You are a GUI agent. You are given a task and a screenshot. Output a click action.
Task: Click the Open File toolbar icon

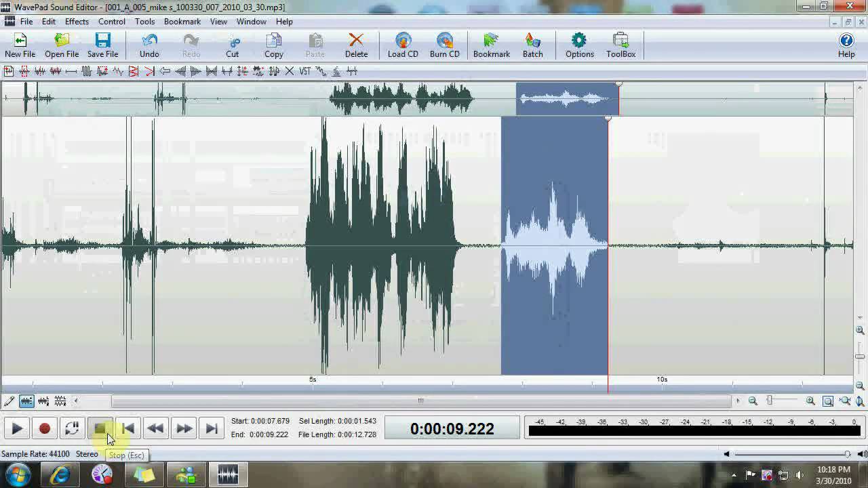coord(62,45)
